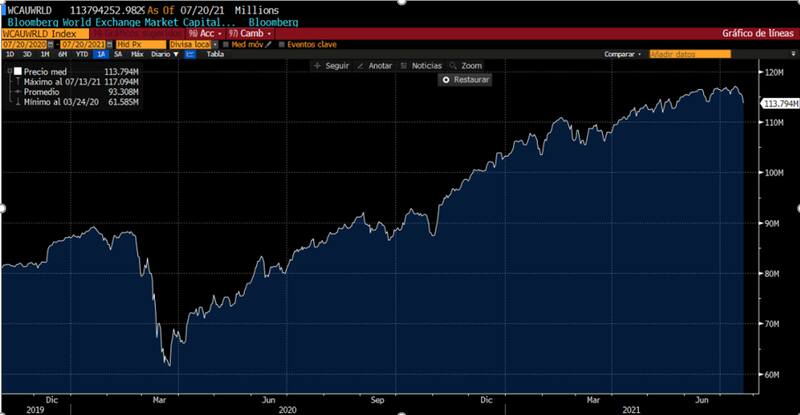Open calendar picker for end date
Screen dimensions: 800x415
(110, 44)
